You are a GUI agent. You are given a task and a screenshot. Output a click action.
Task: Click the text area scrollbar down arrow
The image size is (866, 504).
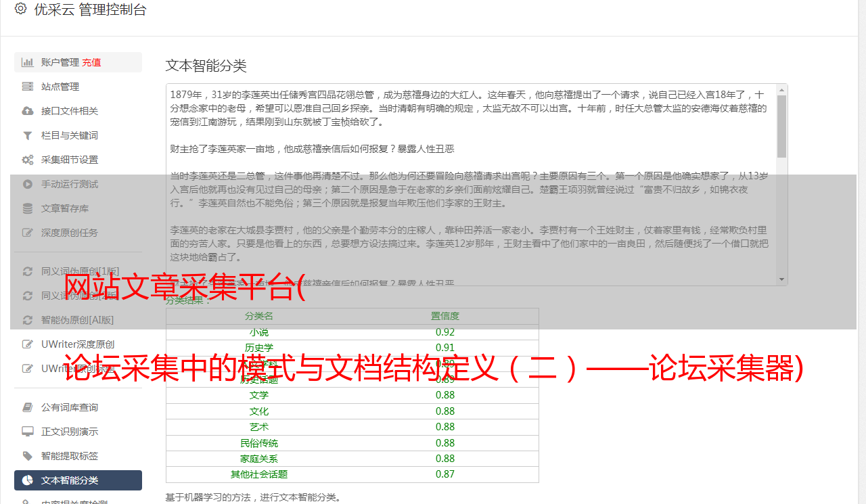782,279
